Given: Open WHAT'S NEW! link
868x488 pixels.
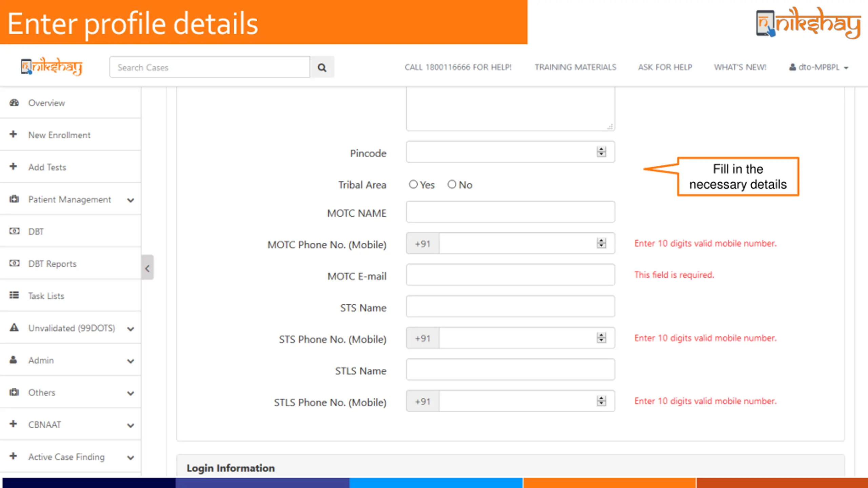Looking at the screenshot, I should pos(740,67).
